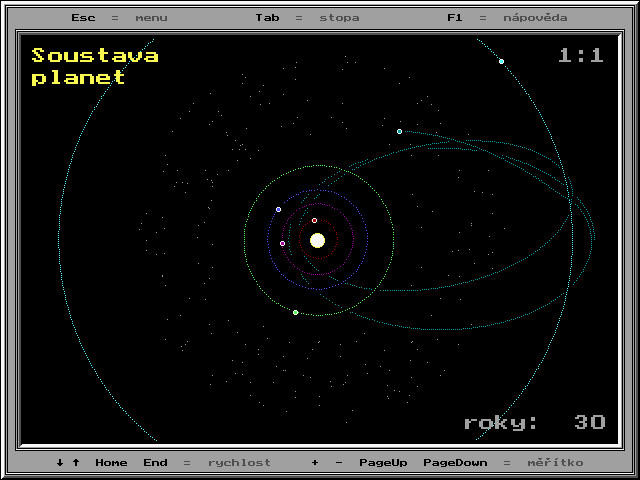The height and width of the screenshot is (480, 640).
Task: Click the F1 key label
Action: pyautogui.click(x=455, y=18)
